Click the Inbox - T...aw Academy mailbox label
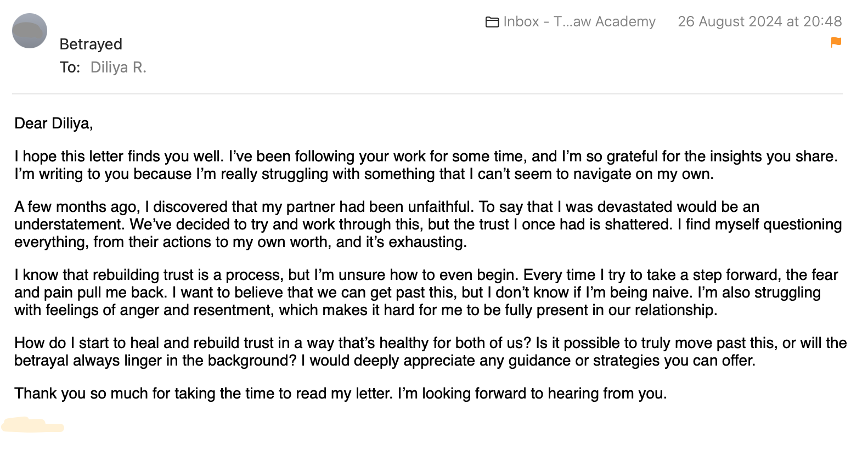868x449 pixels. (579, 21)
